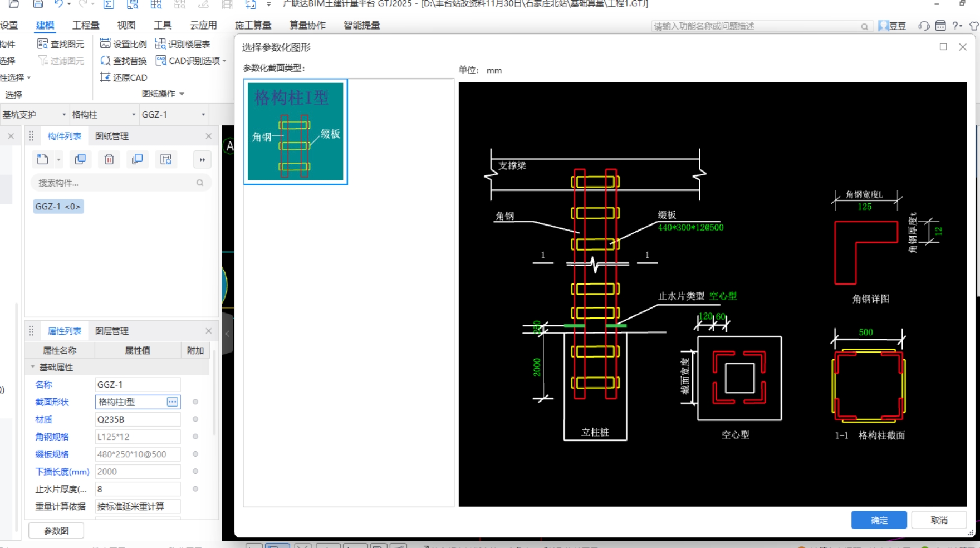Click the sigma summary calculation icon
980x548 pixels.
pyautogui.click(x=109, y=4)
